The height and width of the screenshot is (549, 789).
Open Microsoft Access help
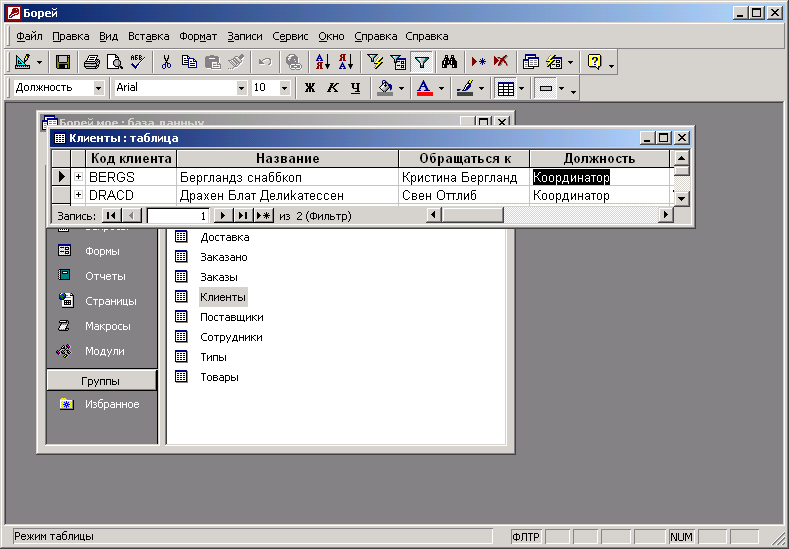pos(594,62)
